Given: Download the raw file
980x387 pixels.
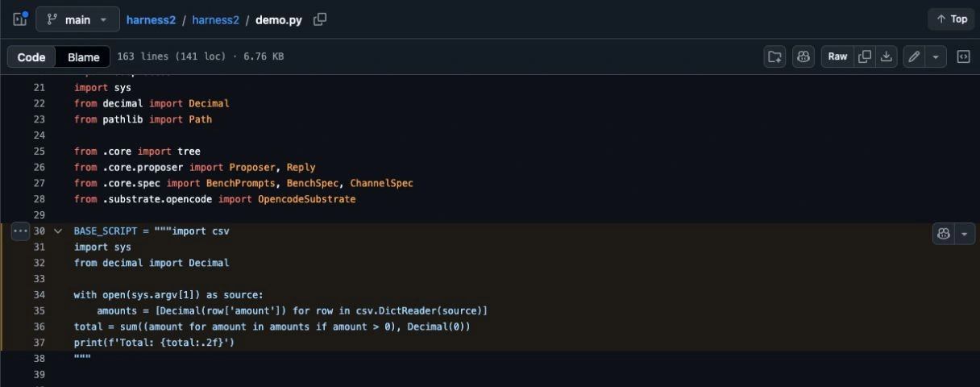Looking at the screenshot, I should 887,56.
